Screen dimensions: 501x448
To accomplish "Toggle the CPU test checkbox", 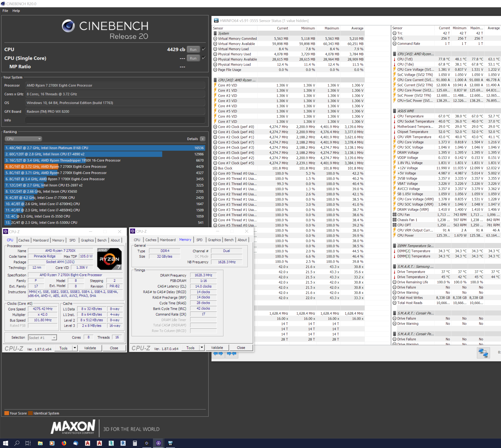I will (x=204, y=49).
